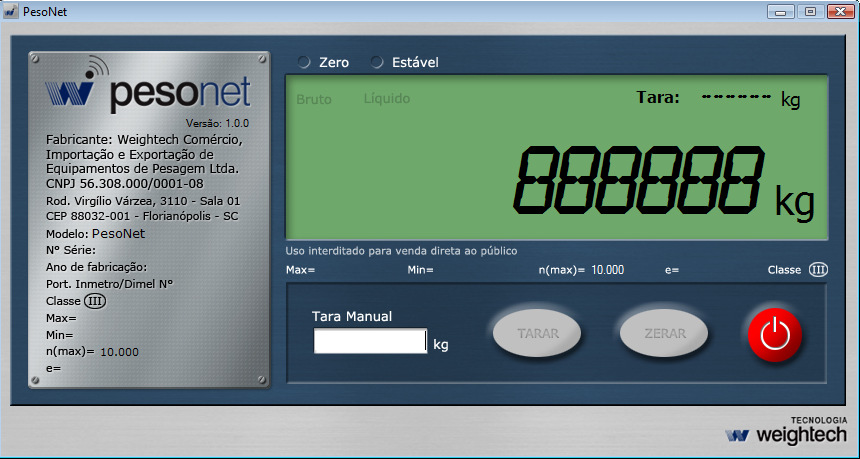This screenshot has height=459, width=860.
Task: Click 'Uso interditado para venda direta' notice
Action: click(401, 251)
